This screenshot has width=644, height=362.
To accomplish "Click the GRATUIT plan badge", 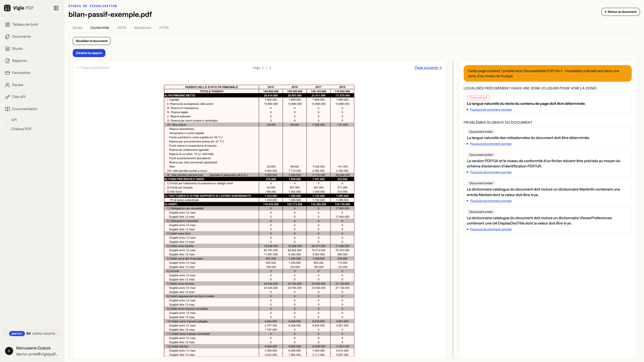I will pyautogui.click(x=17, y=334).
